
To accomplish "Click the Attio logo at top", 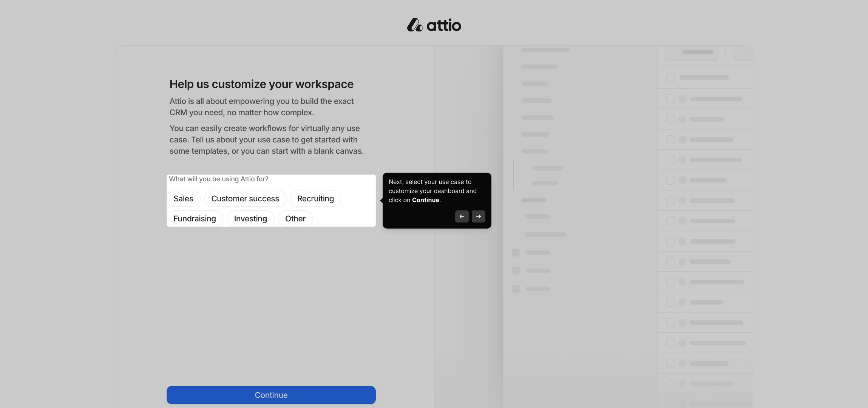I will point(434,25).
